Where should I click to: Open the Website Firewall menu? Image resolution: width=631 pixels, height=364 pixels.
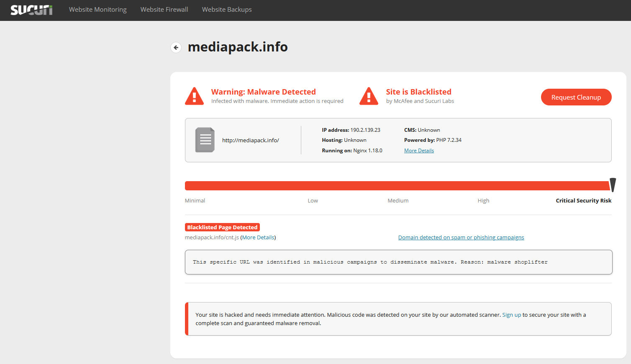(164, 10)
